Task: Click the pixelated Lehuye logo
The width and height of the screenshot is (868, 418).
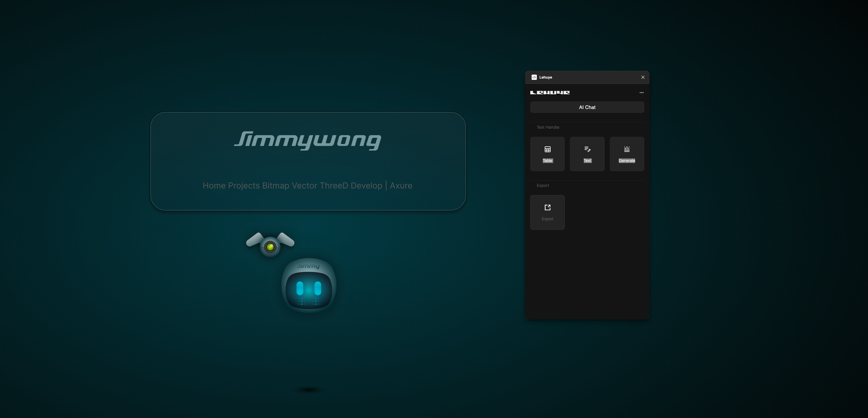Action: point(550,92)
